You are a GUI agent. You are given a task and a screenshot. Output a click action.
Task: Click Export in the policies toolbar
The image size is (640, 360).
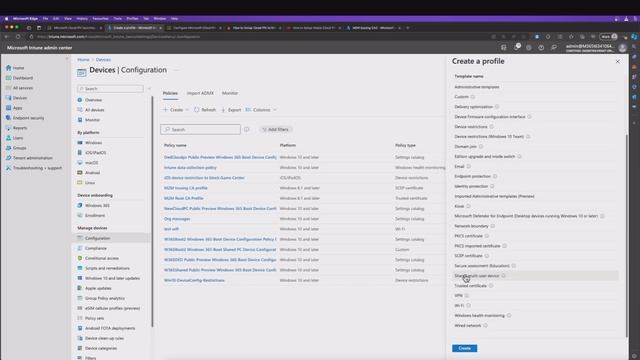pyautogui.click(x=231, y=110)
